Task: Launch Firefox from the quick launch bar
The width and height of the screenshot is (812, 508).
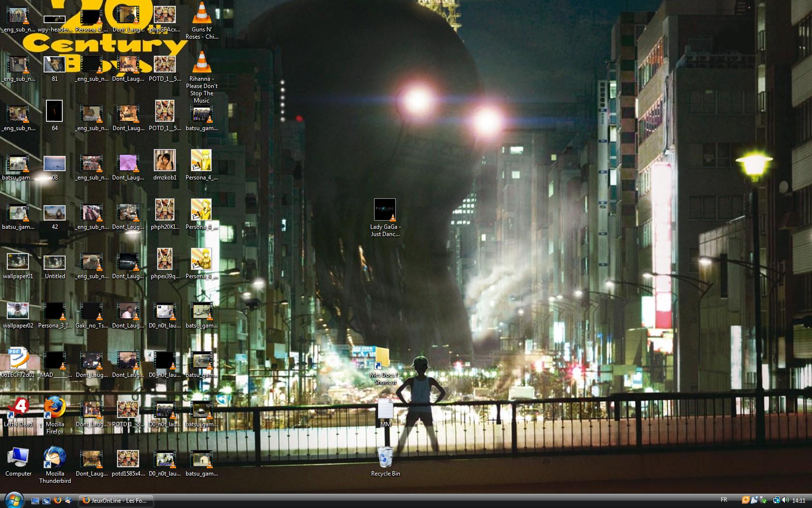Action: coord(57,500)
